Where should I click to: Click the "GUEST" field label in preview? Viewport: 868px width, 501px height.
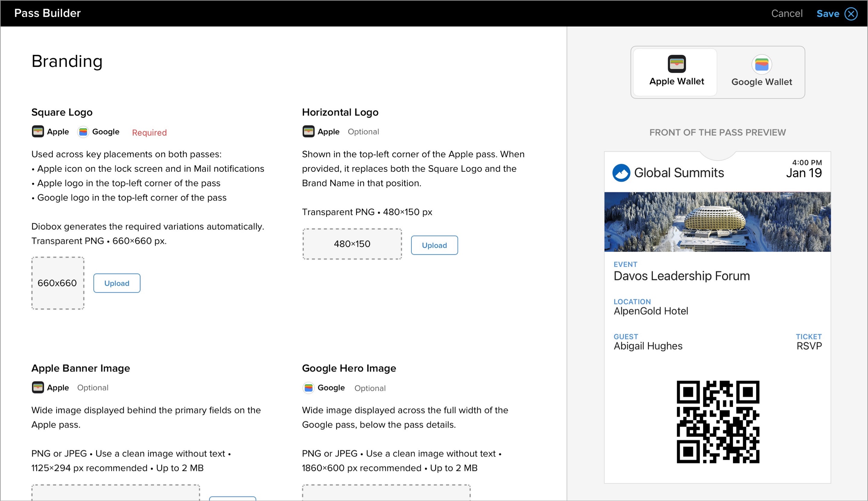pyautogui.click(x=626, y=337)
